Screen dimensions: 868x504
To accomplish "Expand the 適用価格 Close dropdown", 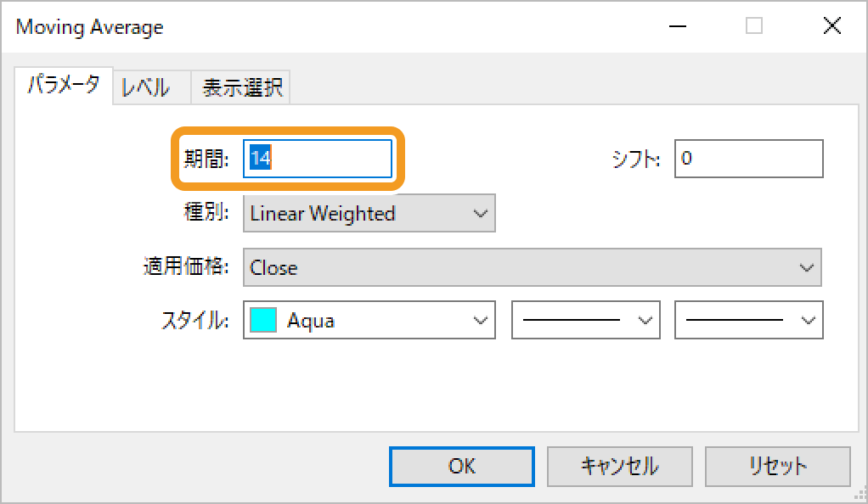I will [x=532, y=268].
